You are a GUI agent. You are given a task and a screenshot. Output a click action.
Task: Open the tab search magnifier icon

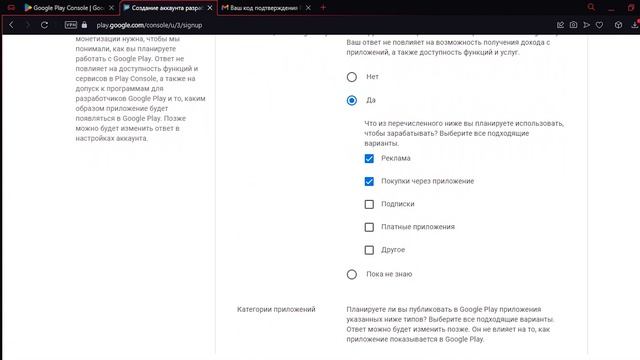click(591, 7)
